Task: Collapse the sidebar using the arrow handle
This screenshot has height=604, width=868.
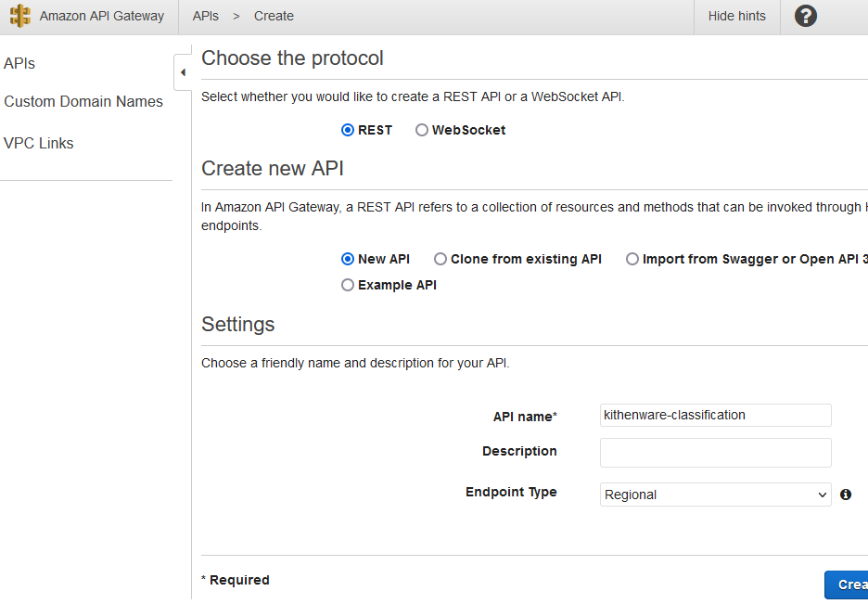Action: (183, 72)
